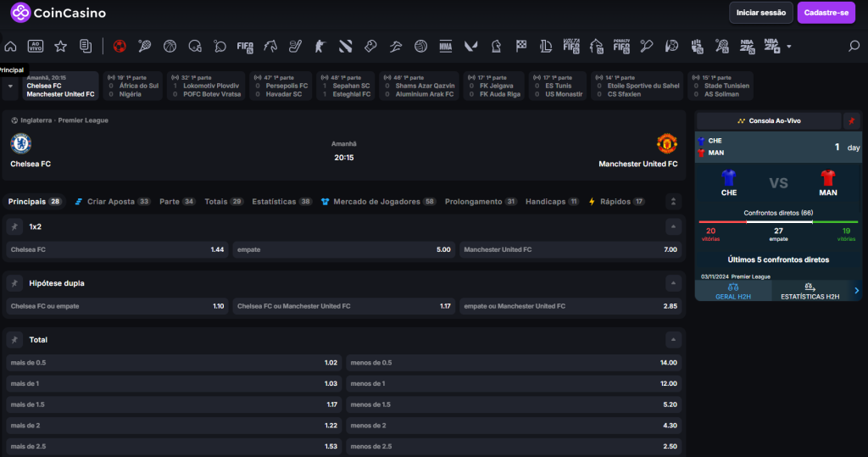Open África do Sul vs Nigéria live match
The image size is (868, 457).
[133, 86]
